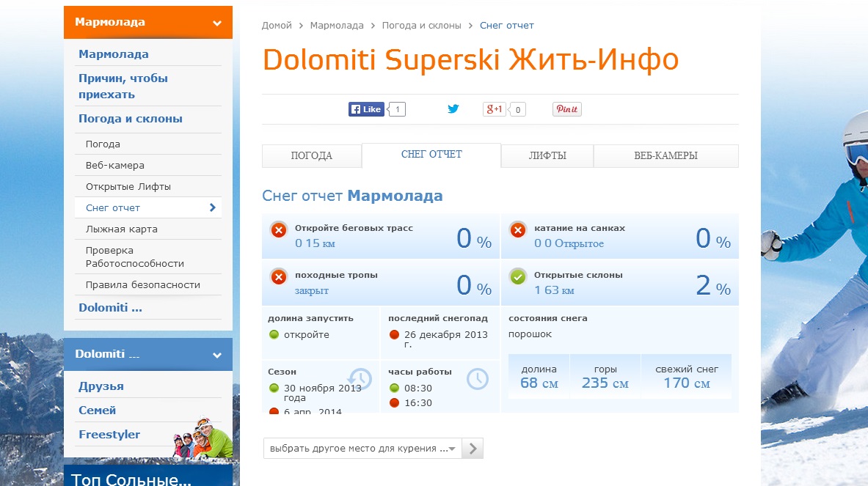Click the Мармолада breadcrumb link

click(x=337, y=26)
